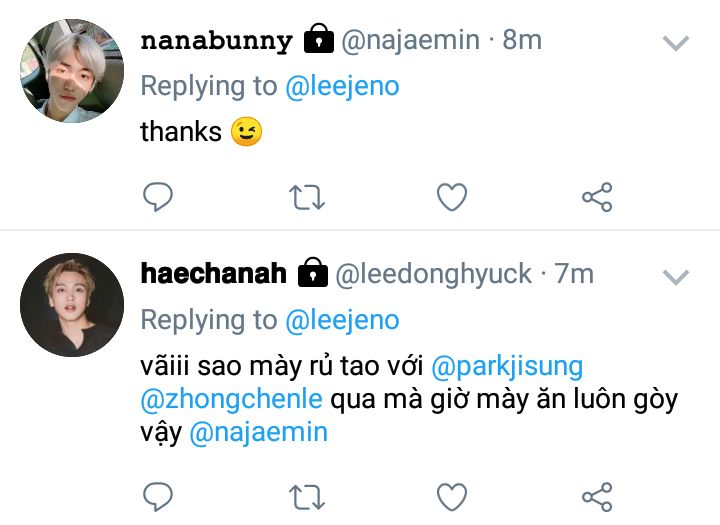Click @leejeno link in haechanah's reply

(342, 321)
